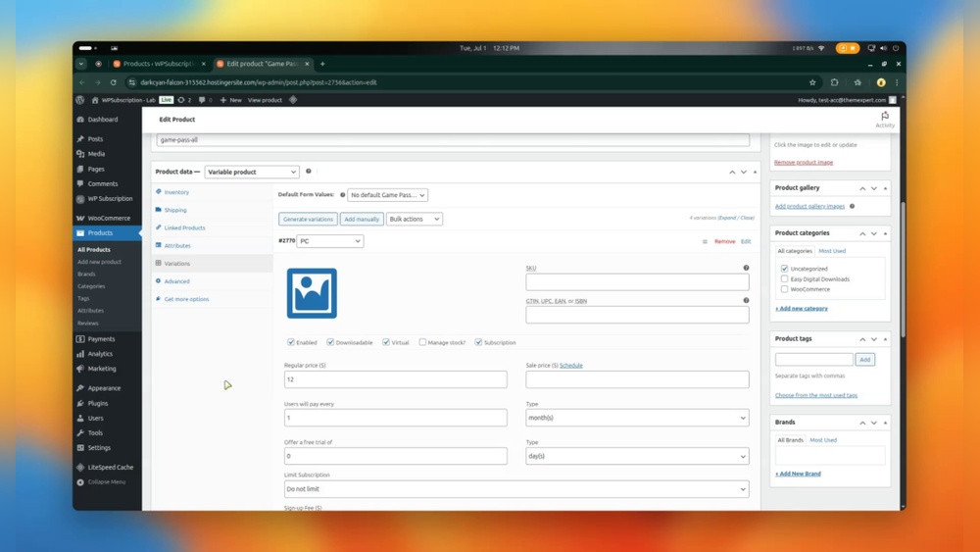Click the SKU help tooltip icon
The height and width of the screenshot is (552, 980).
[746, 268]
